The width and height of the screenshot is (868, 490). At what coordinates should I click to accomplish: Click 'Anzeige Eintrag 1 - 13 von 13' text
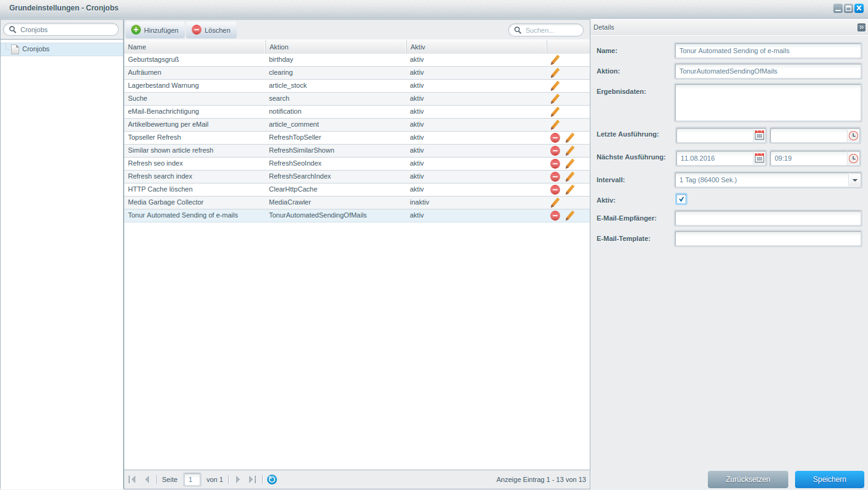click(541, 479)
